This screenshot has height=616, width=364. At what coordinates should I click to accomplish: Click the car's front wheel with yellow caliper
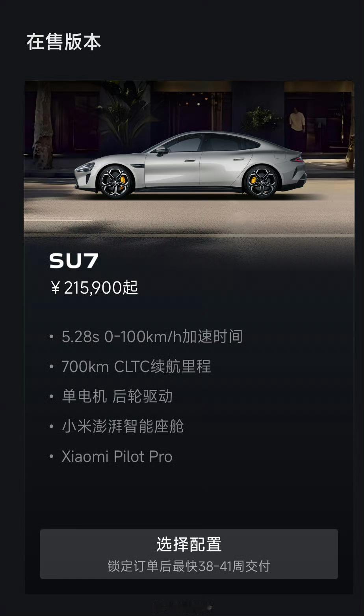(114, 181)
